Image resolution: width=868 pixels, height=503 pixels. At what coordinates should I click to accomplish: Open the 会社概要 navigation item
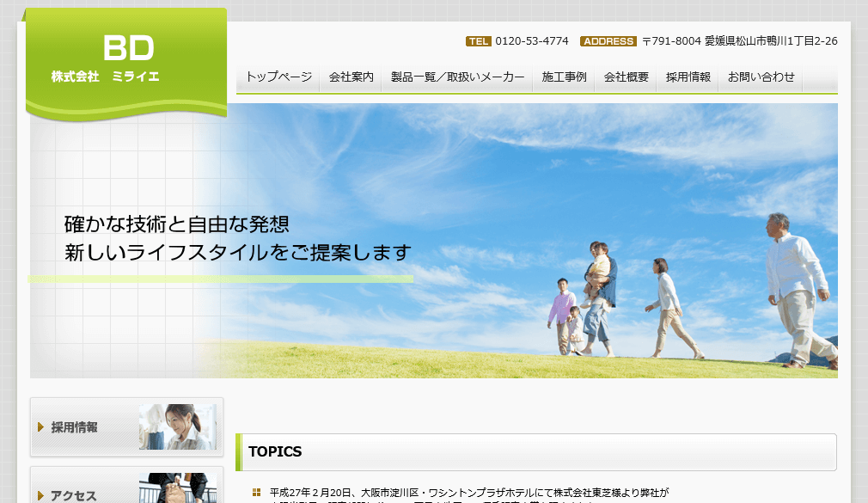[627, 77]
